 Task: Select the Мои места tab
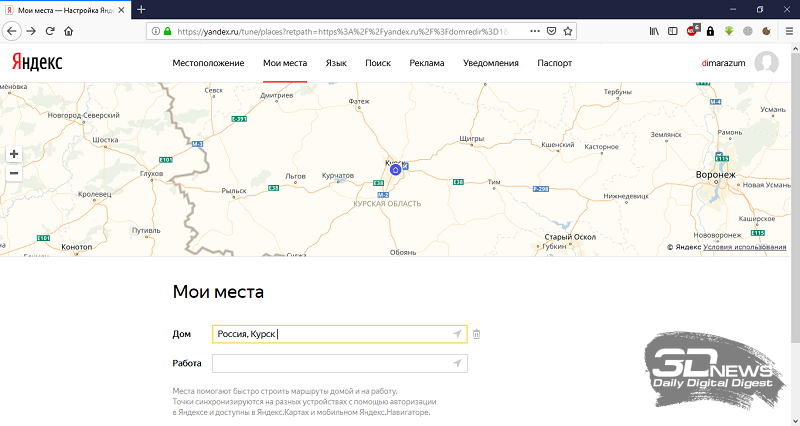(x=285, y=63)
